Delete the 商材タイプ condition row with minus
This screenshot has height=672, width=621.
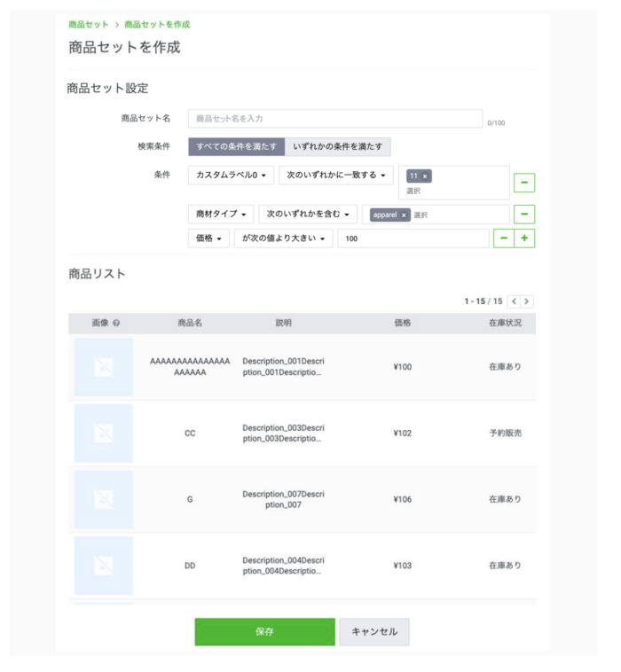[x=524, y=215]
